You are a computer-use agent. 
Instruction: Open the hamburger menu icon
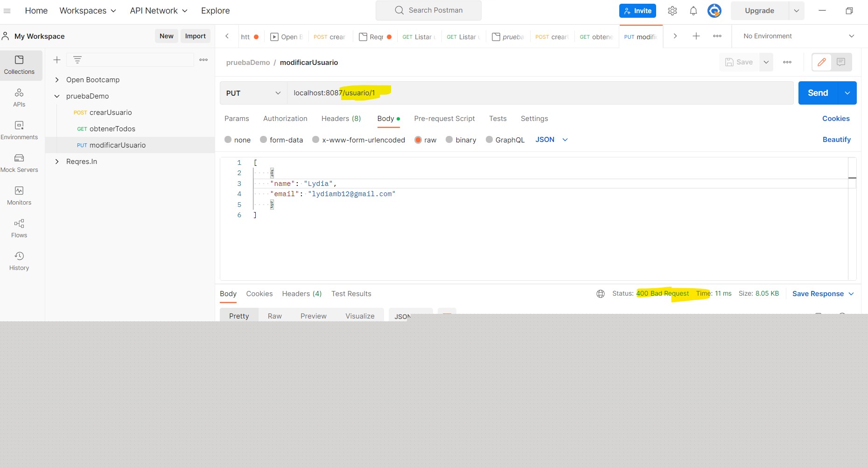click(7, 11)
